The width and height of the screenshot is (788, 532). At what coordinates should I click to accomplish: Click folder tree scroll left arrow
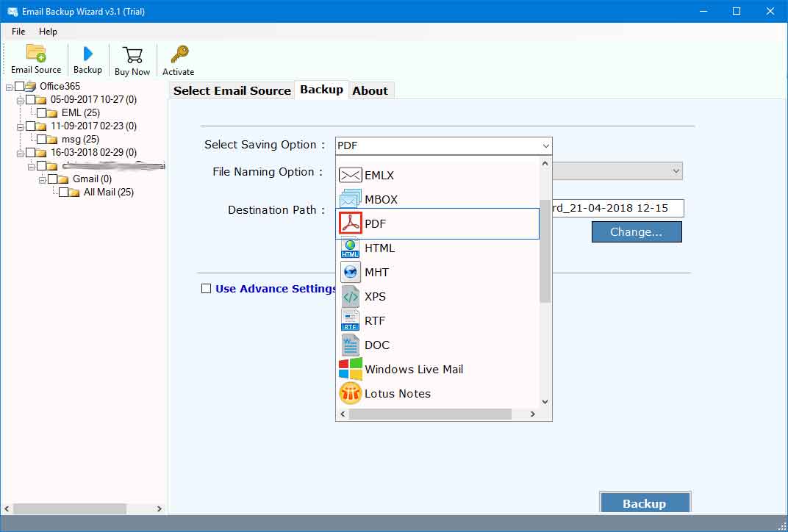(7, 508)
